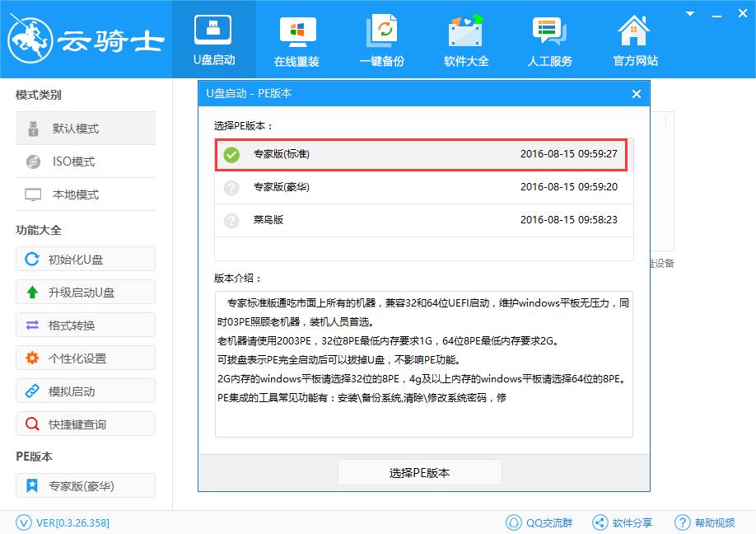Open the U盘启动 tab
The height and width of the screenshot is (534, 756).
click(x=214, y=39)
